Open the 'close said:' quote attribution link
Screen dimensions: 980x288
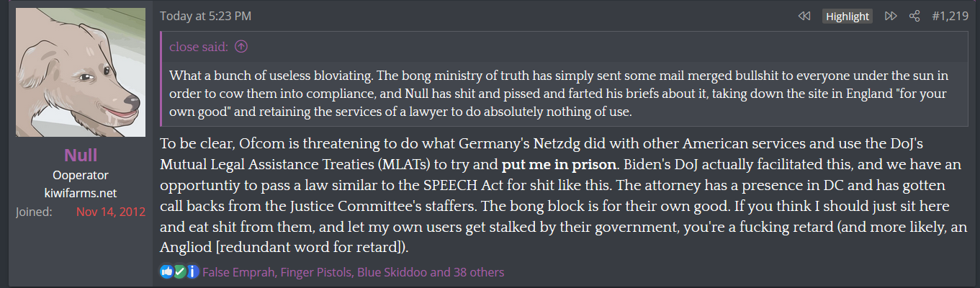point(199,48)
